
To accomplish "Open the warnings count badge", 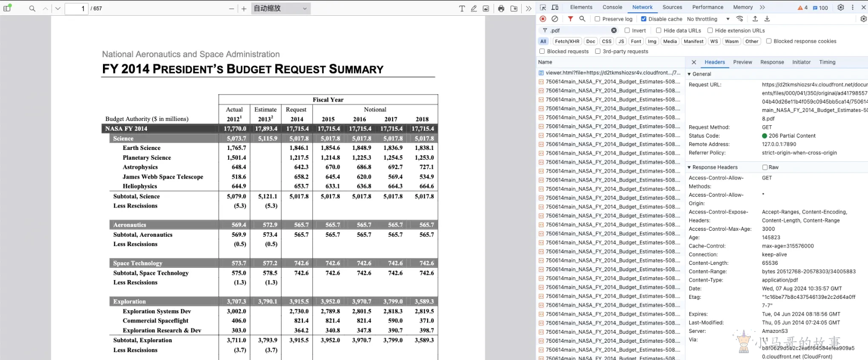I will pyautogui.click(x=803, y=7).
